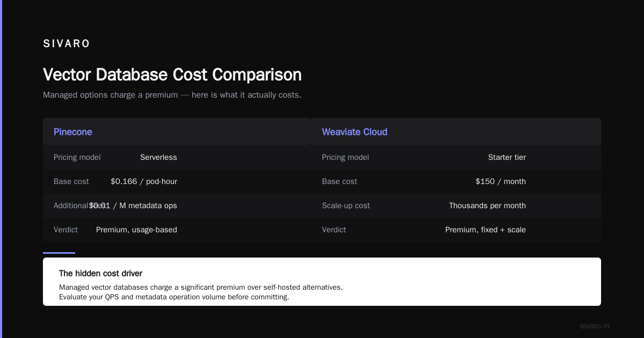The width and height of the screenshot is (644, 338).
Task: Click Weaviate's Pricing model label
Action: (x=346, y=157)
